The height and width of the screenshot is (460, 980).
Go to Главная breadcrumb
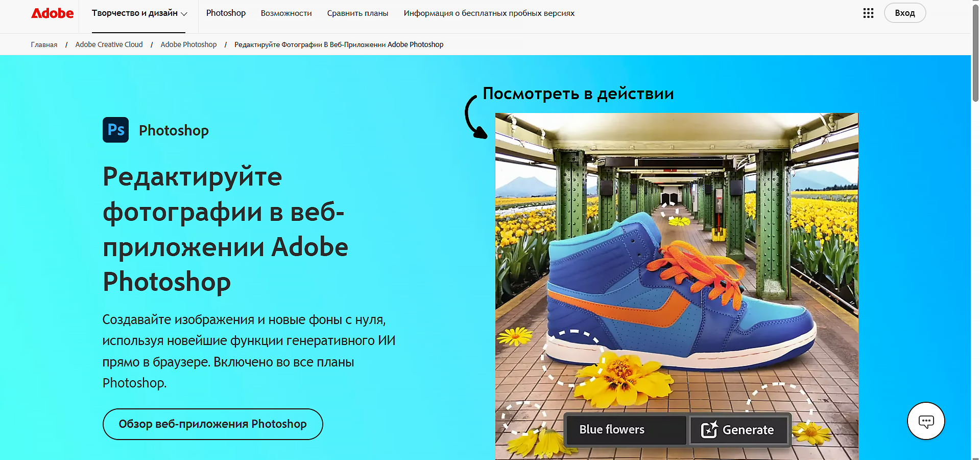44,44
